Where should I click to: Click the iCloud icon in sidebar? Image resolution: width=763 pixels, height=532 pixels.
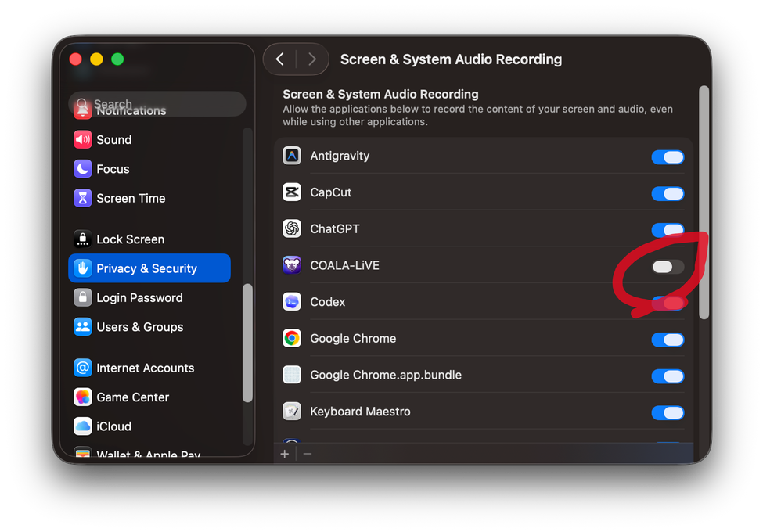[x=82, y=426]
